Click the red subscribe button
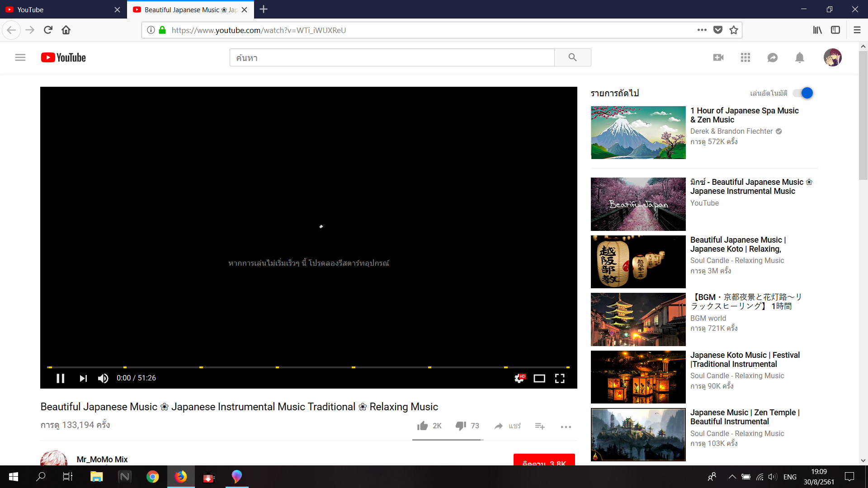 click(544, 460)
